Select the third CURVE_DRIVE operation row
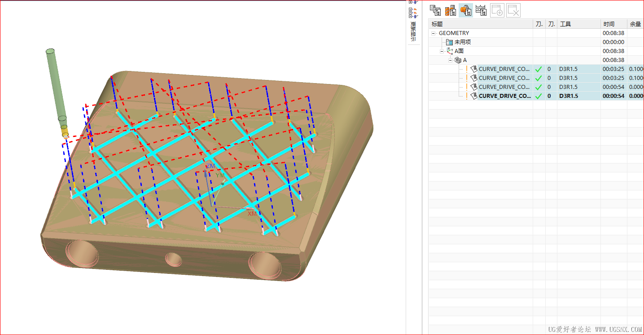644x335 pixels. point(504,87)
